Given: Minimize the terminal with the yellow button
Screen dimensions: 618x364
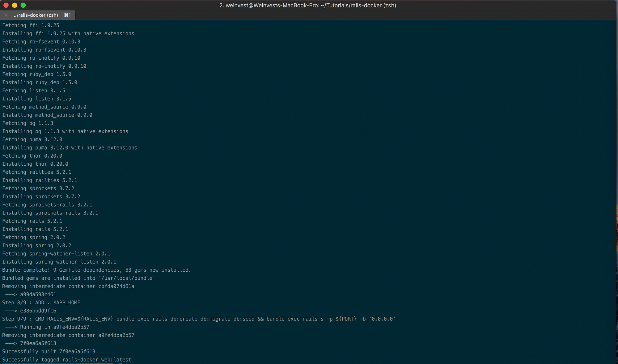Looking at the screenshot, I should click(14, 5).
